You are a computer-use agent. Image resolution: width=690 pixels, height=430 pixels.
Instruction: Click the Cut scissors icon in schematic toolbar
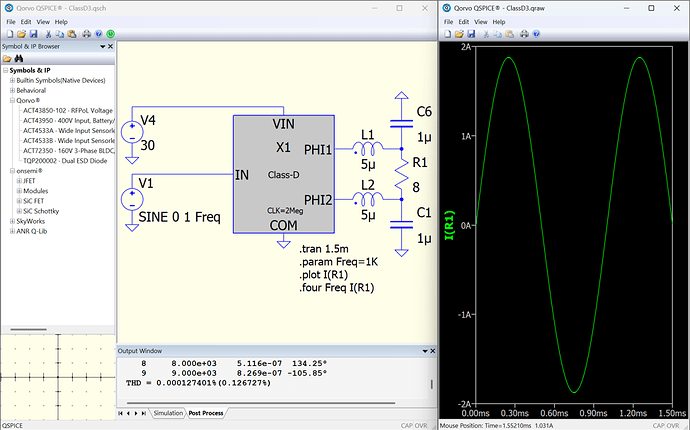coord(48,34)
